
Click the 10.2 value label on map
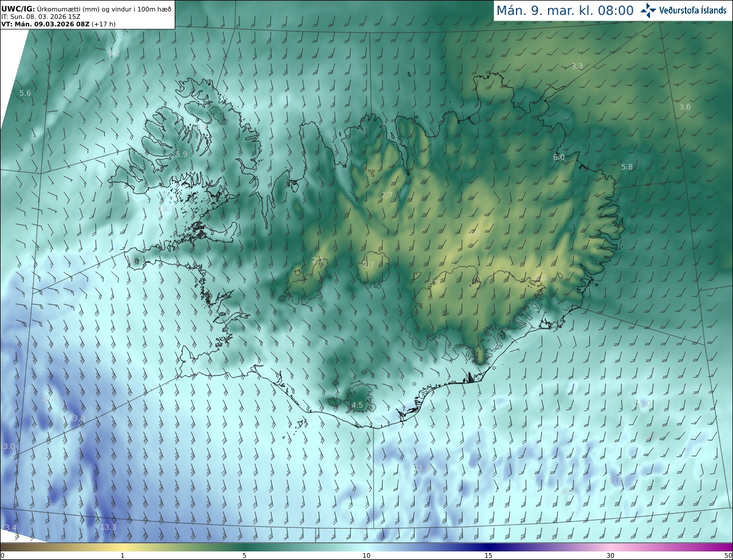tap(49, 397)
